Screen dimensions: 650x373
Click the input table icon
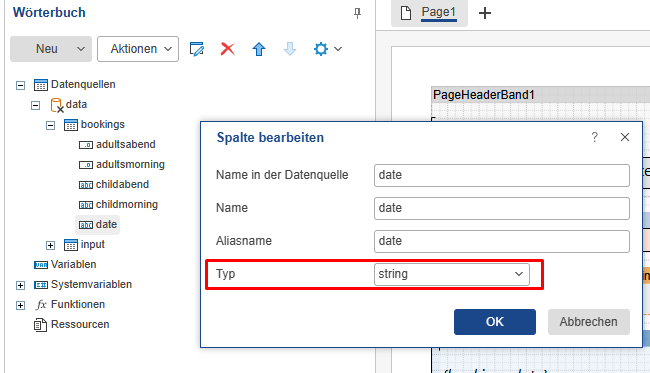click(71, 245)
